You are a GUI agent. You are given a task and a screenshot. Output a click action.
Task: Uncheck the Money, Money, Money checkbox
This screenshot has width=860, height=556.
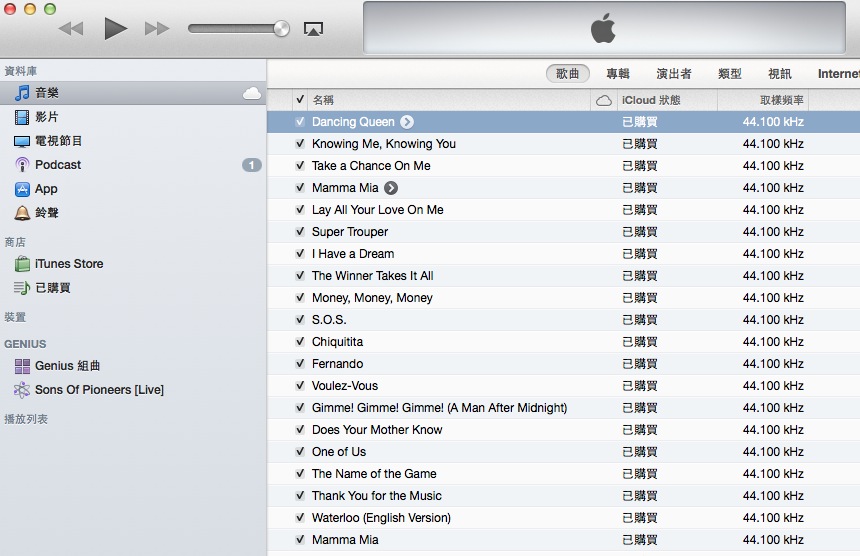pyautogui.click(x=300, y=298)
